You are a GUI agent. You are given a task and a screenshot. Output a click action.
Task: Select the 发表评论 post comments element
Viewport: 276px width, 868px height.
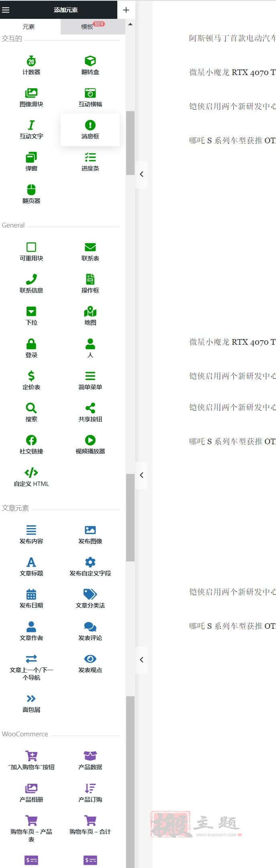90,631
